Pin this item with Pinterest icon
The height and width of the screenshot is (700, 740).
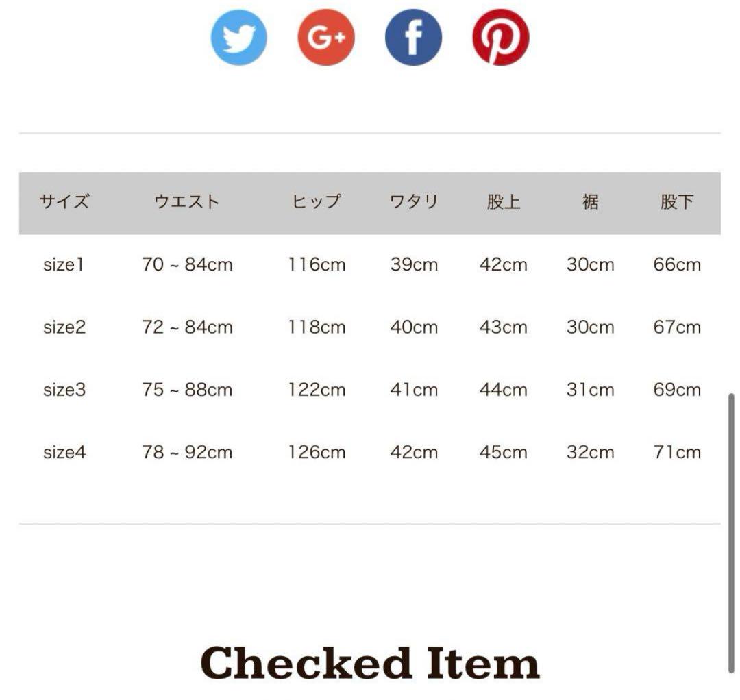tap(501, 37)
